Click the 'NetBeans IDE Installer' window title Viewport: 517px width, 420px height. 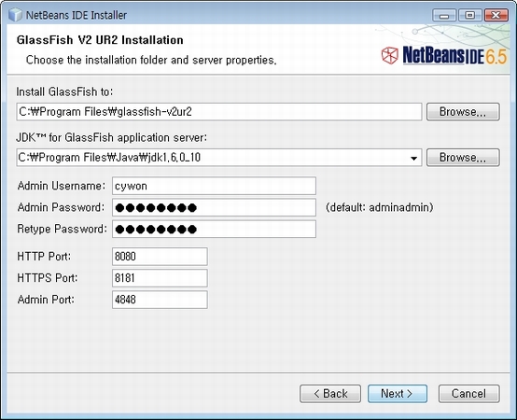[x=77, y=15]
